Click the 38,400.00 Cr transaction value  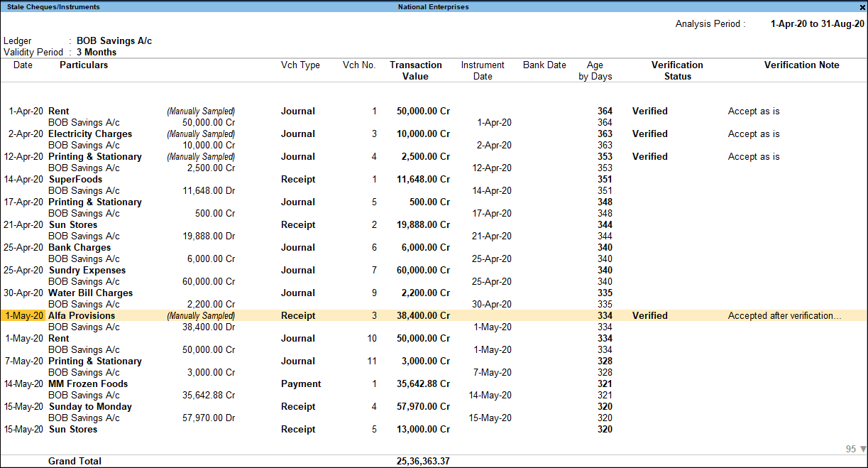coord(423,316)
